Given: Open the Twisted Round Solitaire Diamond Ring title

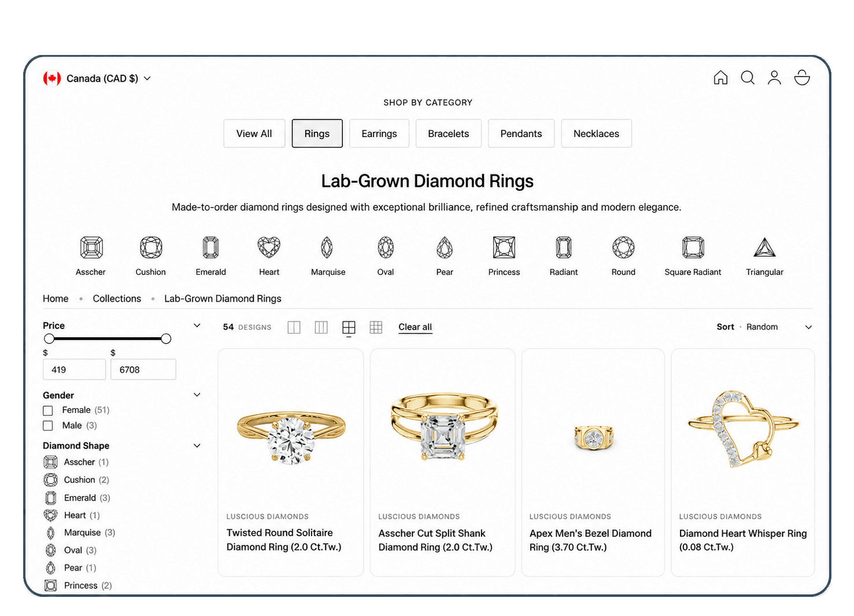Looking at the screenshot, I should click(x=284, y=540).
